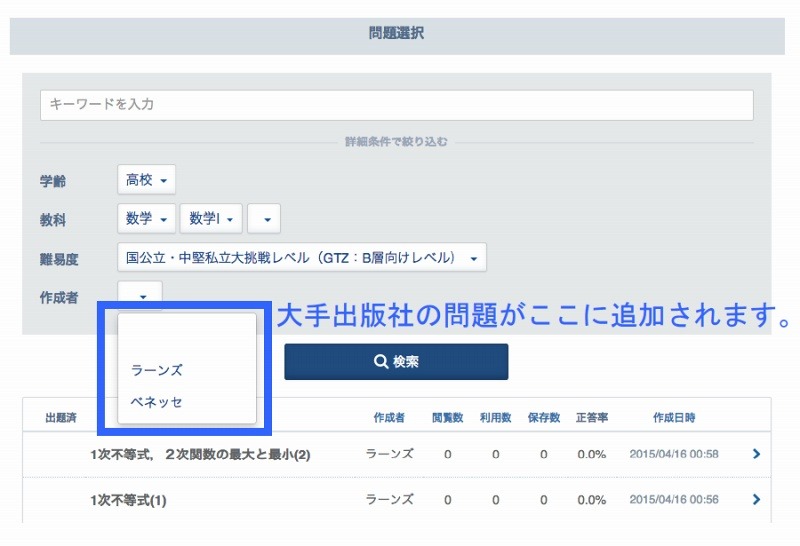The height and width of the screenshot is (546, 800).
Task: Click date 2015/04/16 00:56
Action: point(674,500)
